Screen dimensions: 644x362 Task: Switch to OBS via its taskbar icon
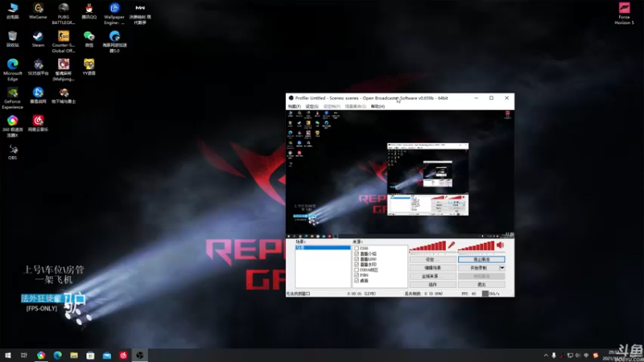click(139, 355)
